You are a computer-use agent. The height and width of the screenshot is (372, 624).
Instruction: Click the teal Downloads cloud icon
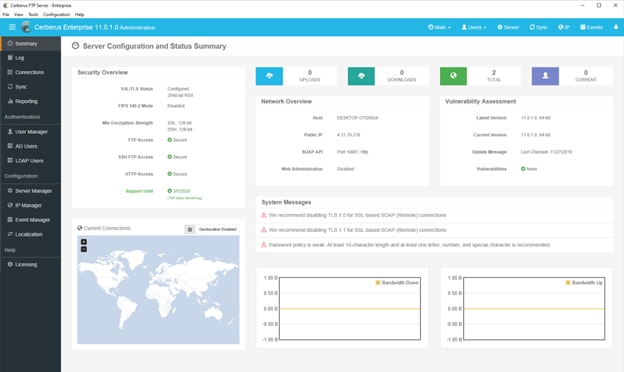click(361, 76)
